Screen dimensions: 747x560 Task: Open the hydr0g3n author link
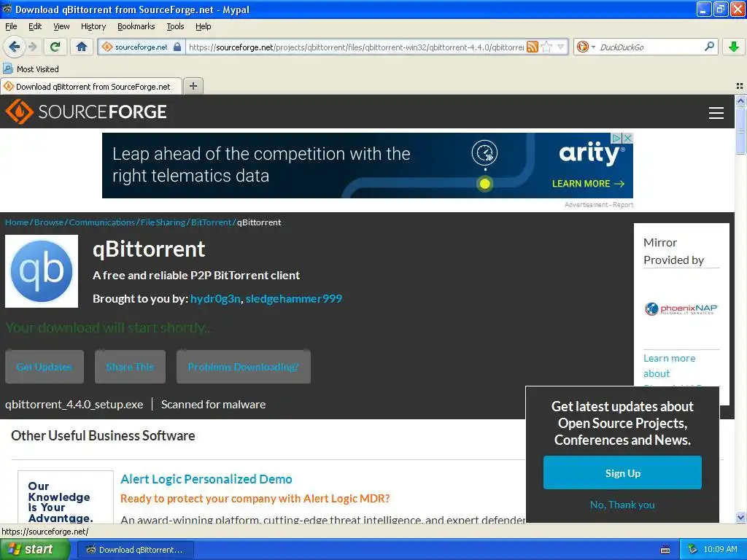coord(215,298)
